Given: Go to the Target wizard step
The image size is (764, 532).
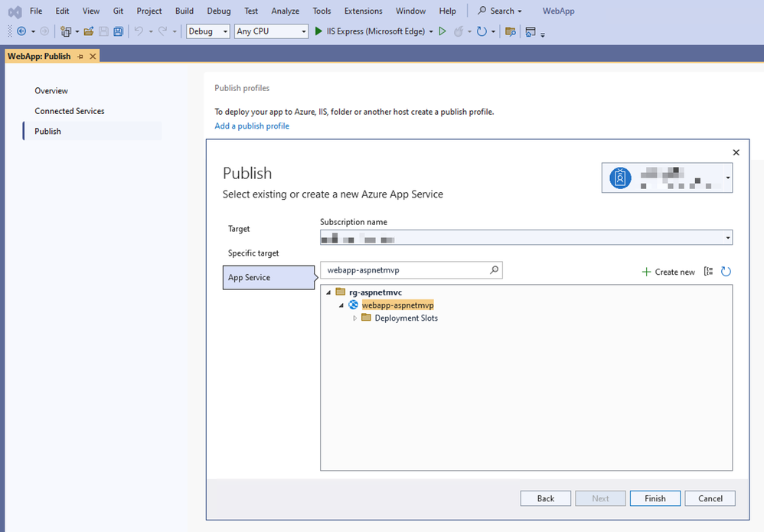Looking at the screenshot, I should click(239, 228).
